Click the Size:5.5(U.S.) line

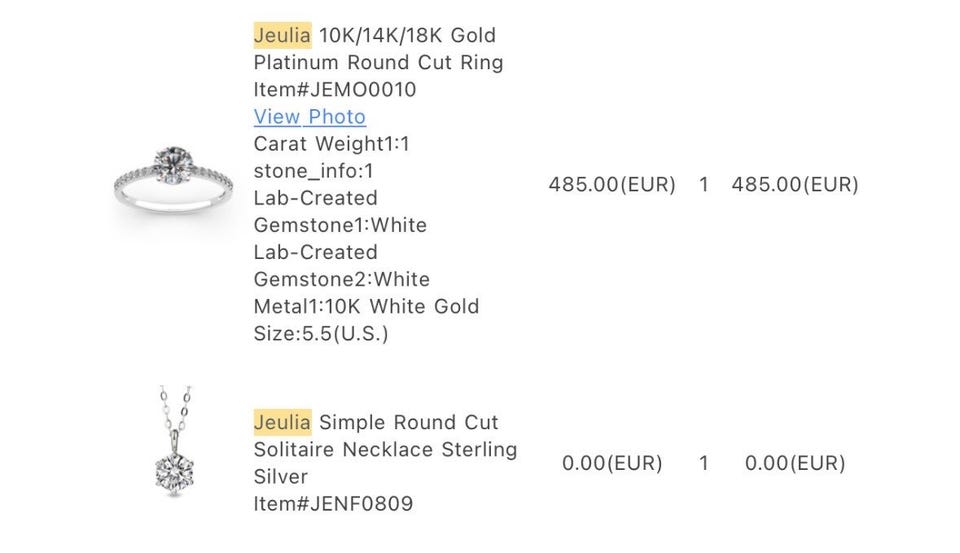[x=321, y=333]
